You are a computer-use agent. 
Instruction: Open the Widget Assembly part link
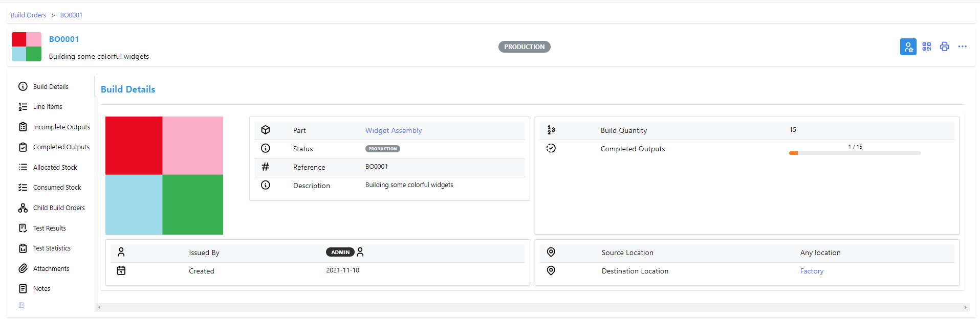(x=393, y=131)
